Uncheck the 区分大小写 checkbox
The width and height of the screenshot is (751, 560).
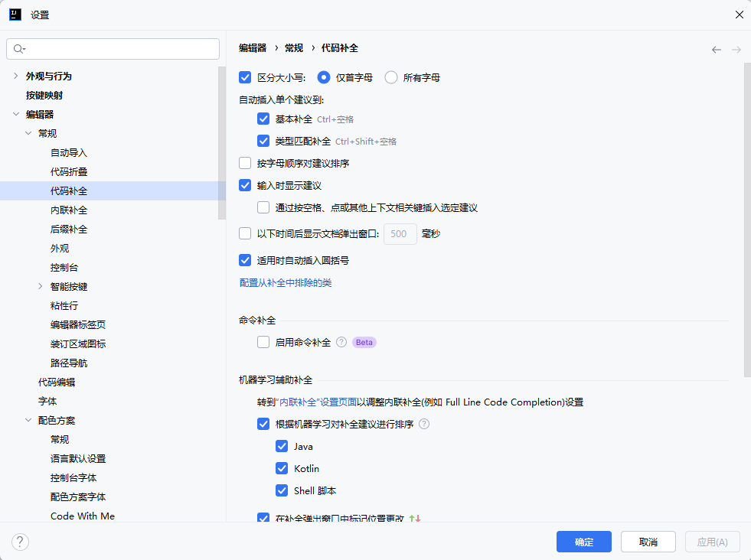click(x=246, y=77)
